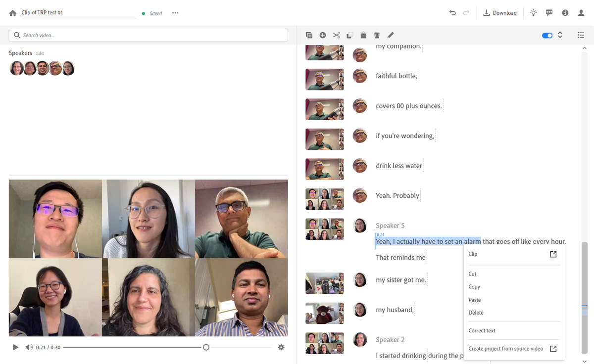Toggle the list view icon
594x364 pixels.
pos(581,35)
